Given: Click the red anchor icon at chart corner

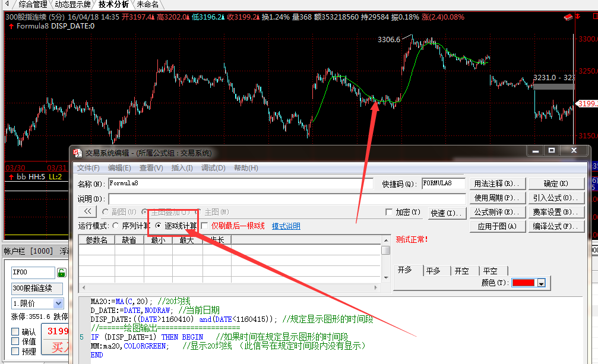Looking at the screenshot, I should 578,17.
